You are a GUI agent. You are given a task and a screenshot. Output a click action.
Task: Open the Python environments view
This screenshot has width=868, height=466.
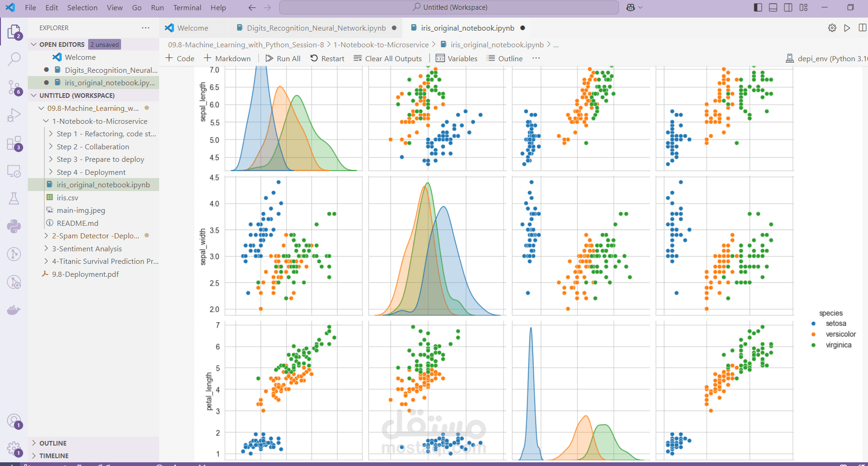click(14, 226)
